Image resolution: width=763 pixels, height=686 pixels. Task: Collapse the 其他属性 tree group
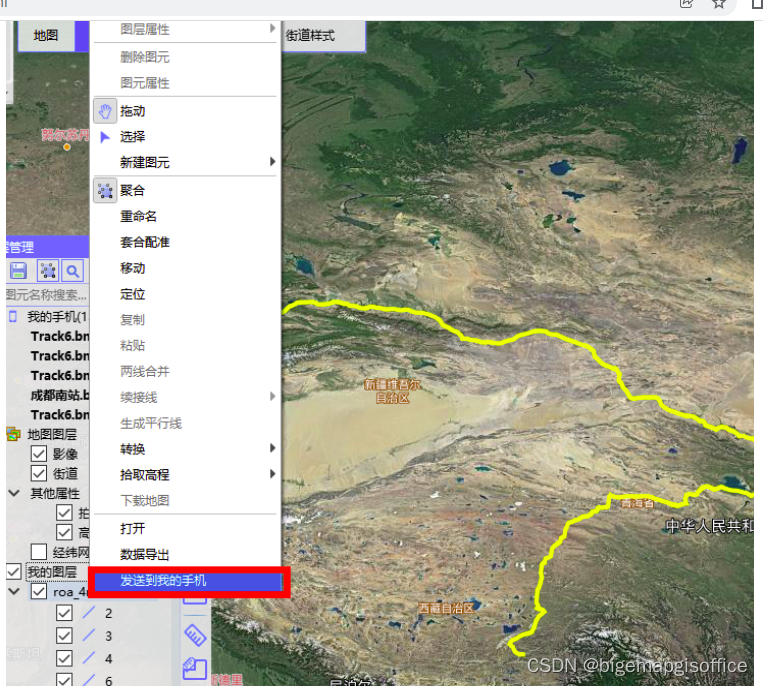[x=14, y=493]
